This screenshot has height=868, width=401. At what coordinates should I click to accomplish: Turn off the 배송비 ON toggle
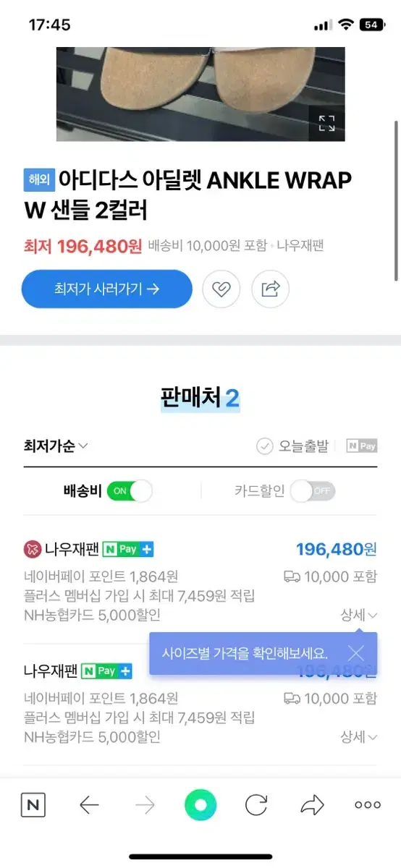[130, 491]
